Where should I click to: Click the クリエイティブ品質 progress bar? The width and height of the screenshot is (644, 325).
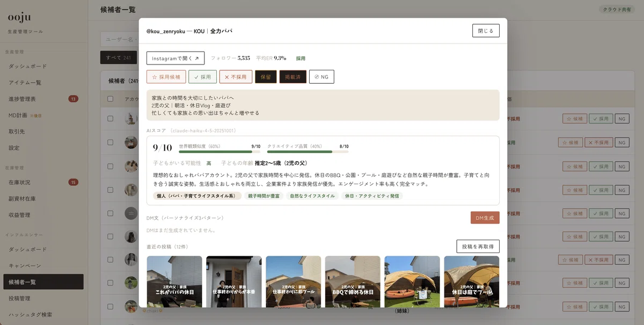(308, 151)
